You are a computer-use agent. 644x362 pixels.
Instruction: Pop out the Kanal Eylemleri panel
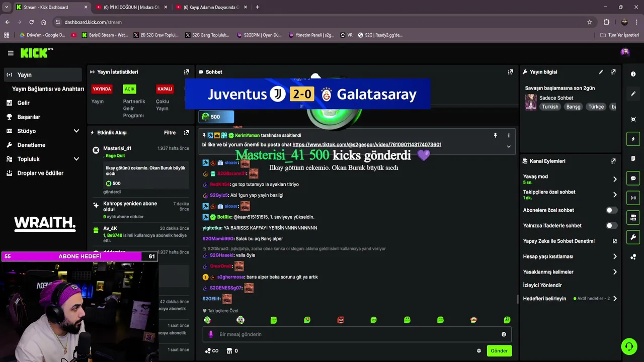point(613,161)
